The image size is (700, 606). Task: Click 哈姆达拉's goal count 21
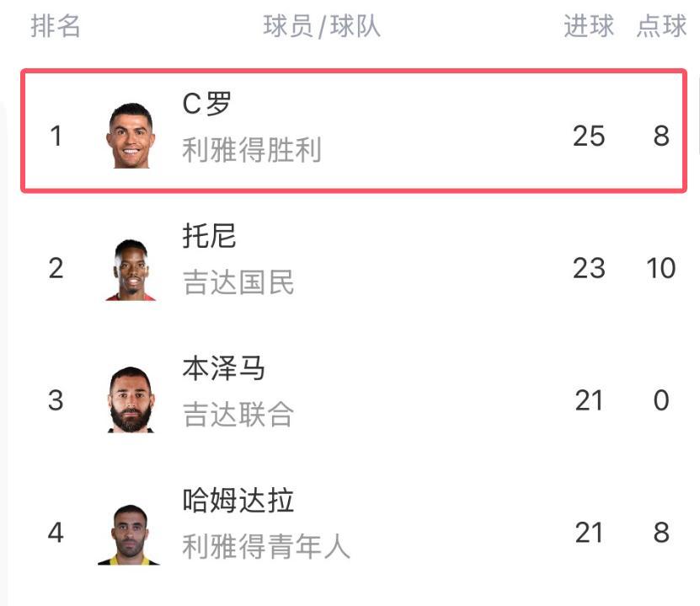click(589, 533)
